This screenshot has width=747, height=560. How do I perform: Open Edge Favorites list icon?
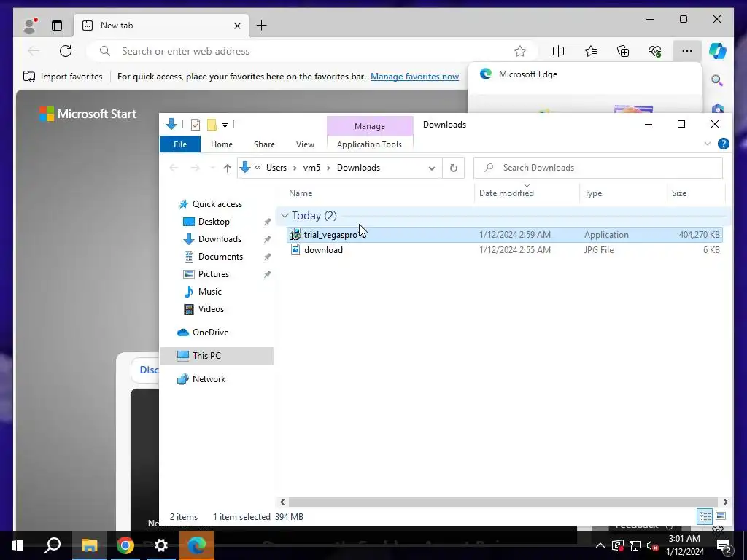(x=591, y=51)
